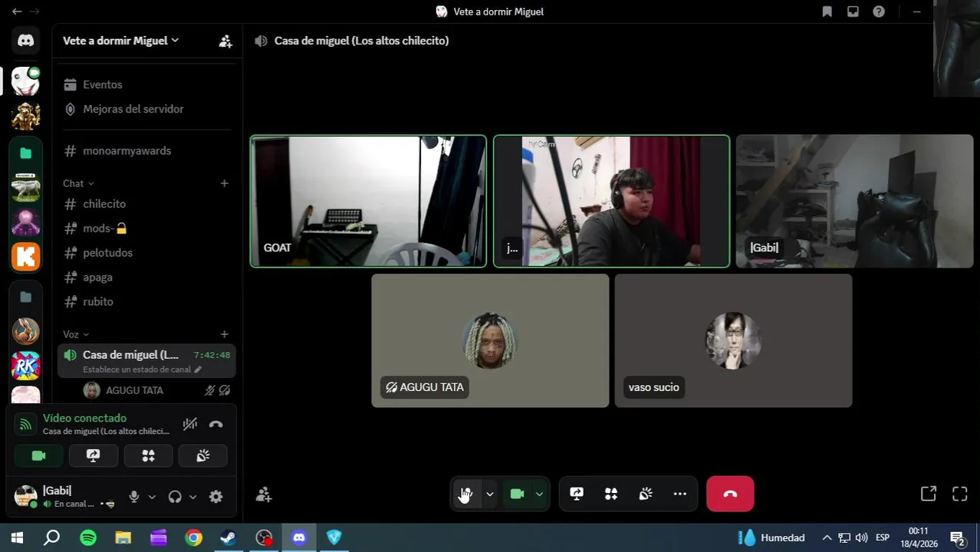
Task: Toggle noise suppression in the voice panel
Action: [x=190, y=424]
